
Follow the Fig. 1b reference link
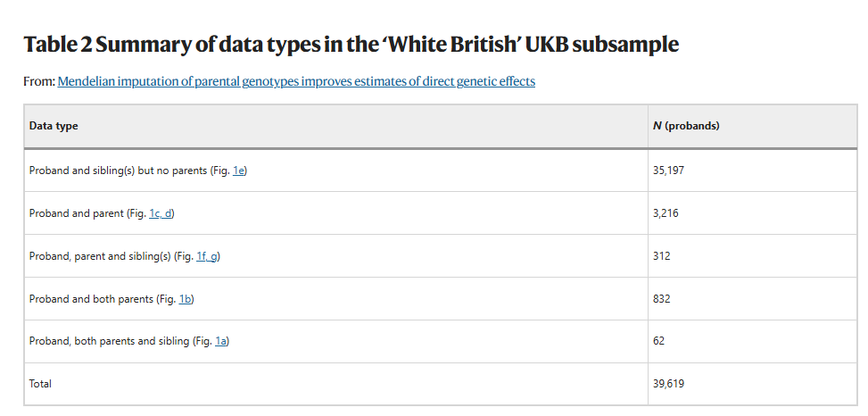click(186, 299)
